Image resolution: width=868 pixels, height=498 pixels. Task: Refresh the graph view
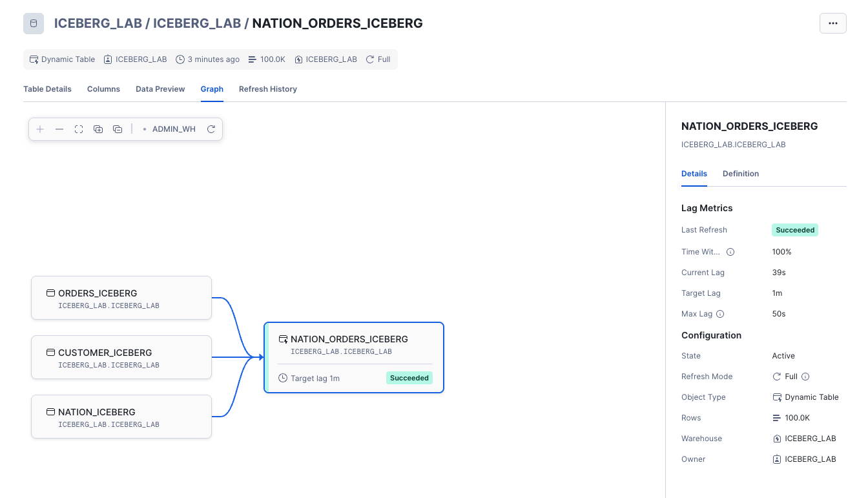click(x=211, y=129)
